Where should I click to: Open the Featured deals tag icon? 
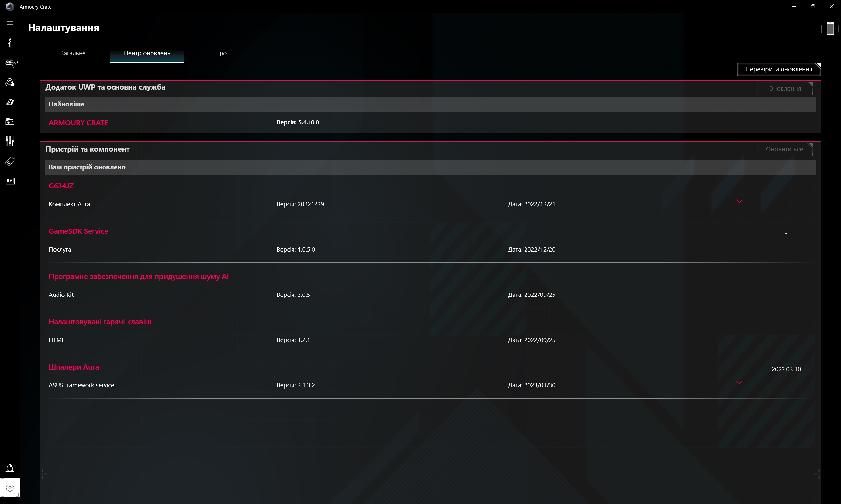tap(10, 161)
